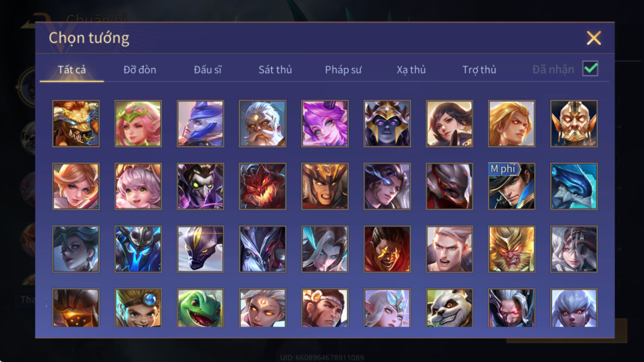Close the 'Chọn tướng' dialog
Image resolution: width=644 pixels, height=362 pixels.
point(594,38)
